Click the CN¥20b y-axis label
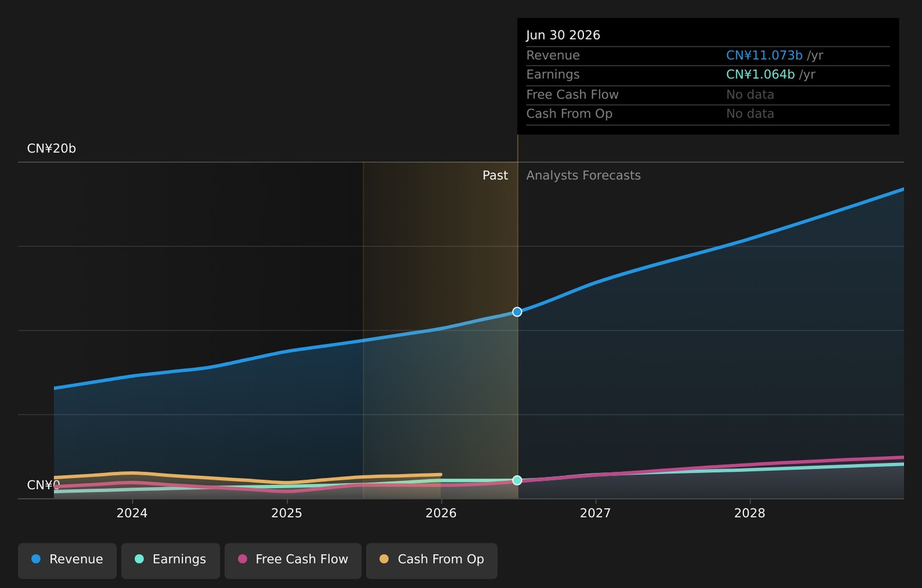 pyautogui.click(x=51, y=148)
